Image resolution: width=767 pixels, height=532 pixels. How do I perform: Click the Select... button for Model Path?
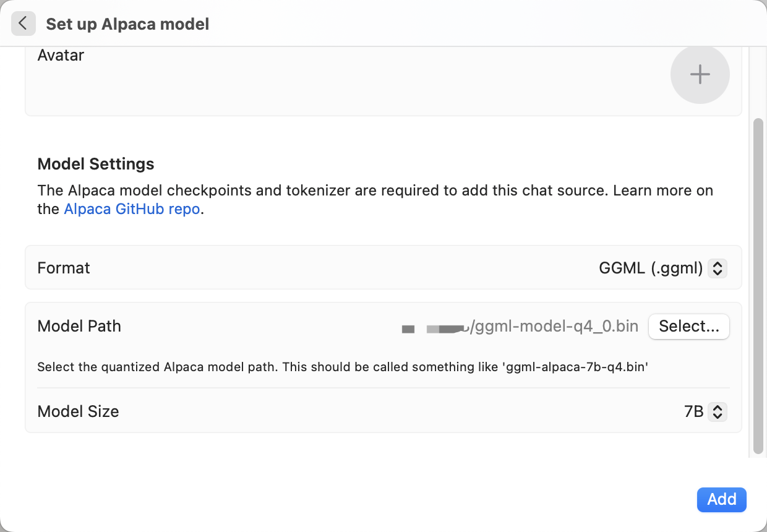(x=689, y=327)
